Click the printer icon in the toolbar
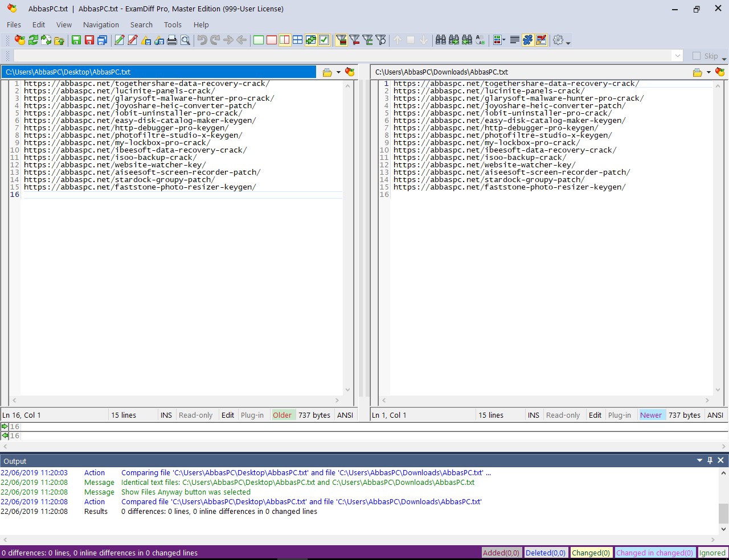 click(172, 40)
